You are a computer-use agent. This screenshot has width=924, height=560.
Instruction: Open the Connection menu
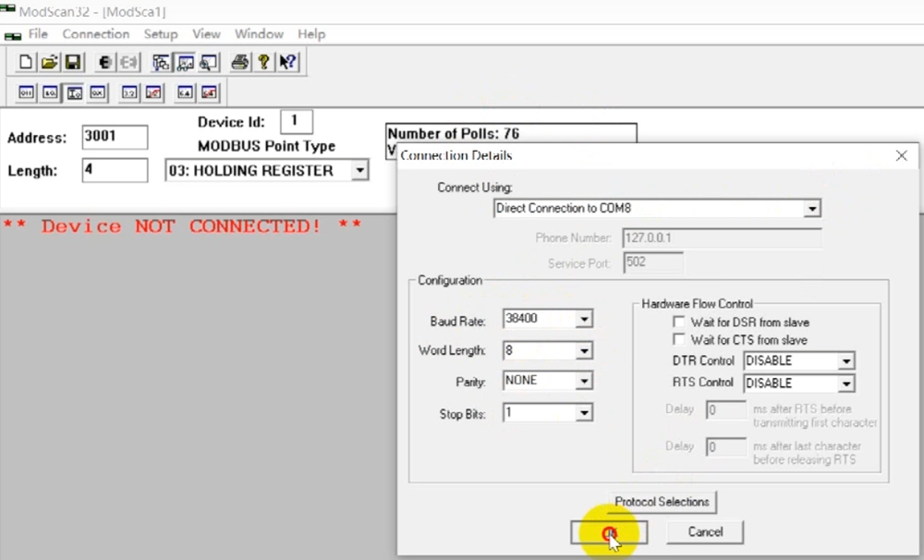click(96, 34)
